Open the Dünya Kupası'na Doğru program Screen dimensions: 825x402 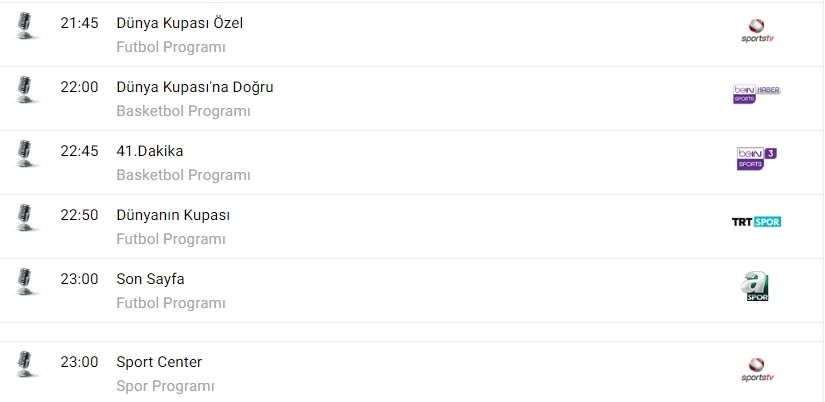pyautogui.click(x=195, y=87)
